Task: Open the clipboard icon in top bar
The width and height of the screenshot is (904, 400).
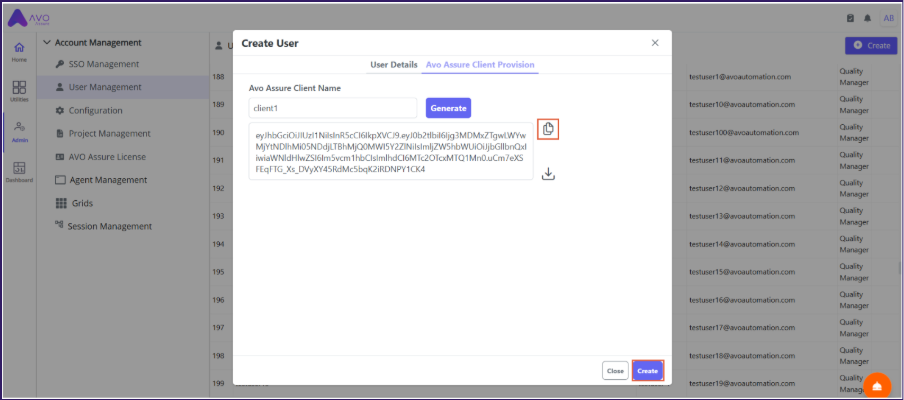Action: [x=850, y=18]
